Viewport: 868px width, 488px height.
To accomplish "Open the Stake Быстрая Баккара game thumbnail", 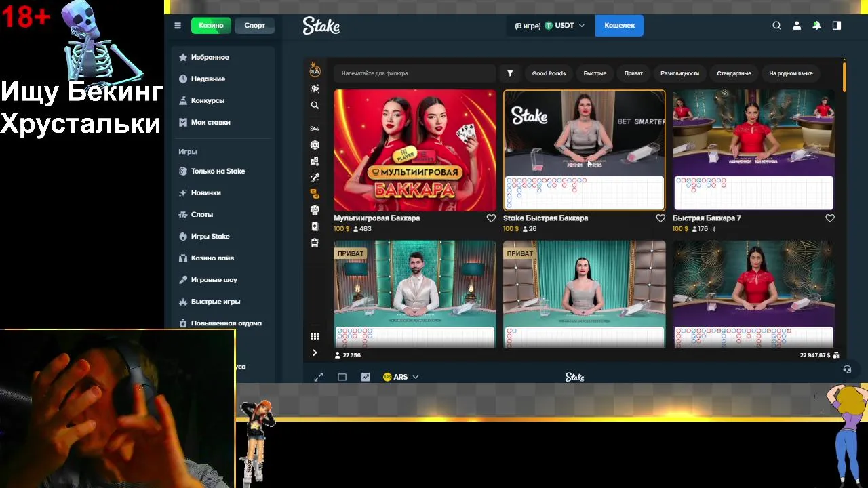I will 585,150.
